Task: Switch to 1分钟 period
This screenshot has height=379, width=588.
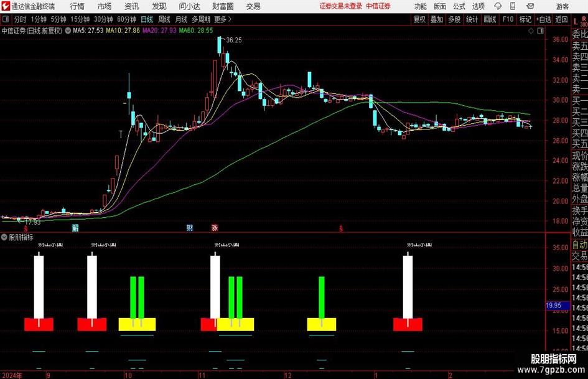Action: [x=39, y=19]
